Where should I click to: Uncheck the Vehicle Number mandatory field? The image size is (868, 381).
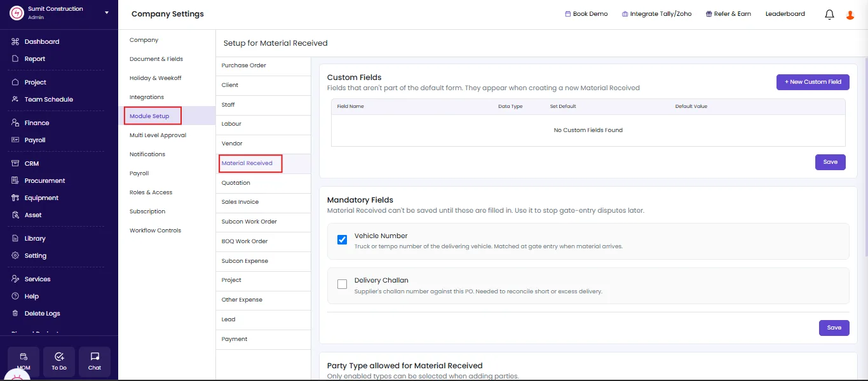pyautogui.click(x=342, y=240)
